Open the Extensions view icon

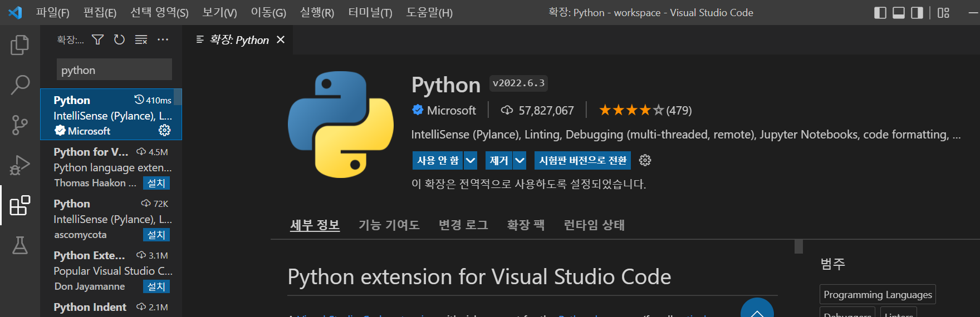pos(20,205)
